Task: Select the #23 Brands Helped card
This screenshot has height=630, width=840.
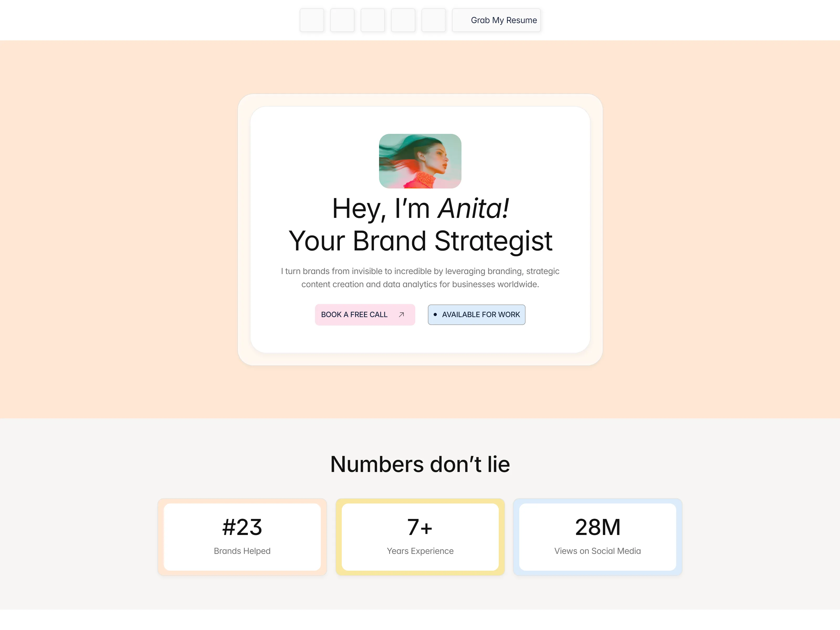Action: [242, 537]
